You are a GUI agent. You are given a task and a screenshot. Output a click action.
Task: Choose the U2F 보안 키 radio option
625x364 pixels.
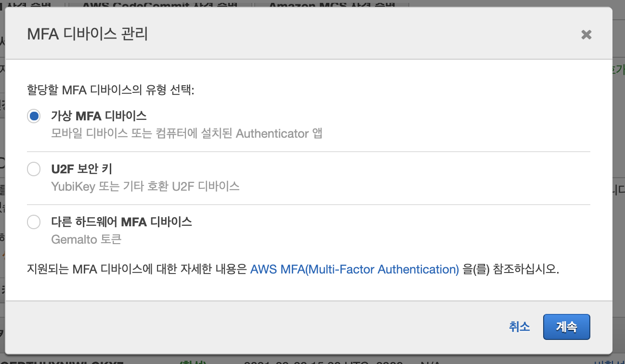pos(34,169)
